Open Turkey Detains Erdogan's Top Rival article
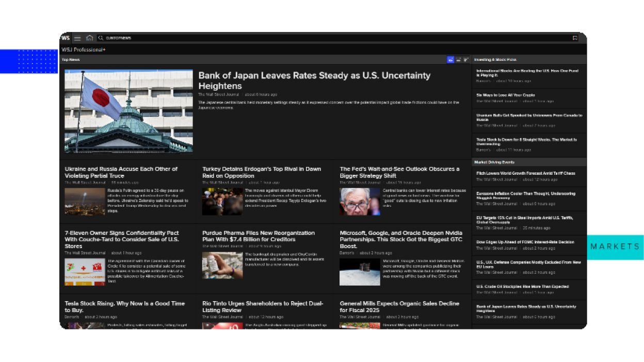The image size is (644, 362). click(262, 172)
